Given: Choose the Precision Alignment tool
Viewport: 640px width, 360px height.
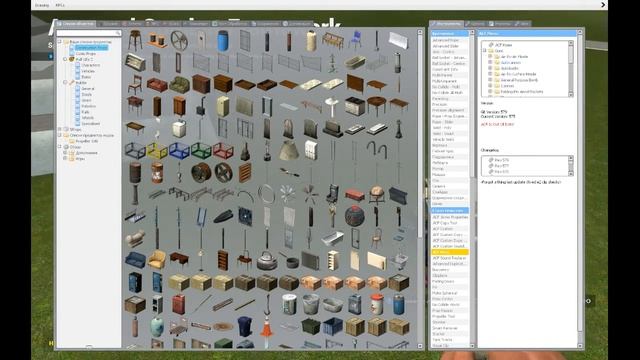Looking at the screenshot, I should [x=450, y=110].
